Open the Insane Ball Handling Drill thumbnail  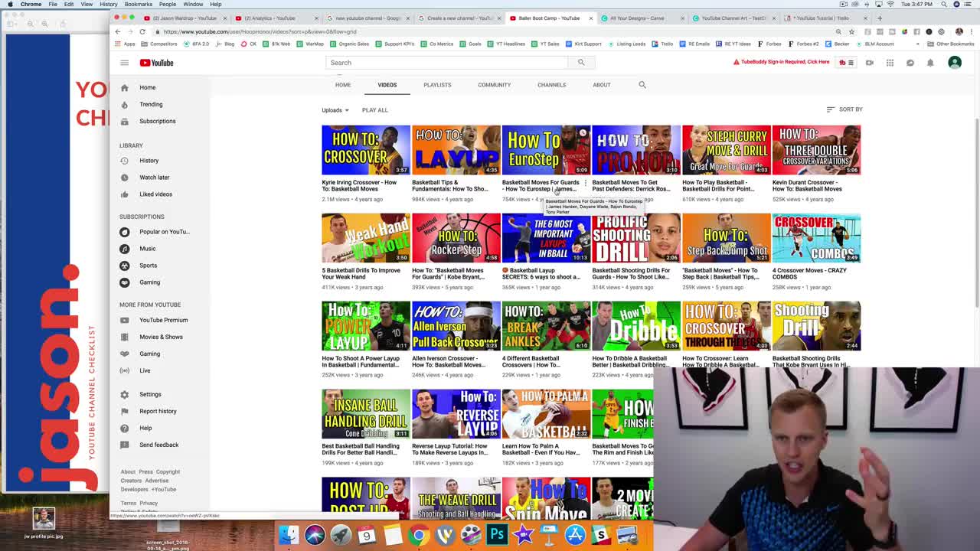coord(366,414)
